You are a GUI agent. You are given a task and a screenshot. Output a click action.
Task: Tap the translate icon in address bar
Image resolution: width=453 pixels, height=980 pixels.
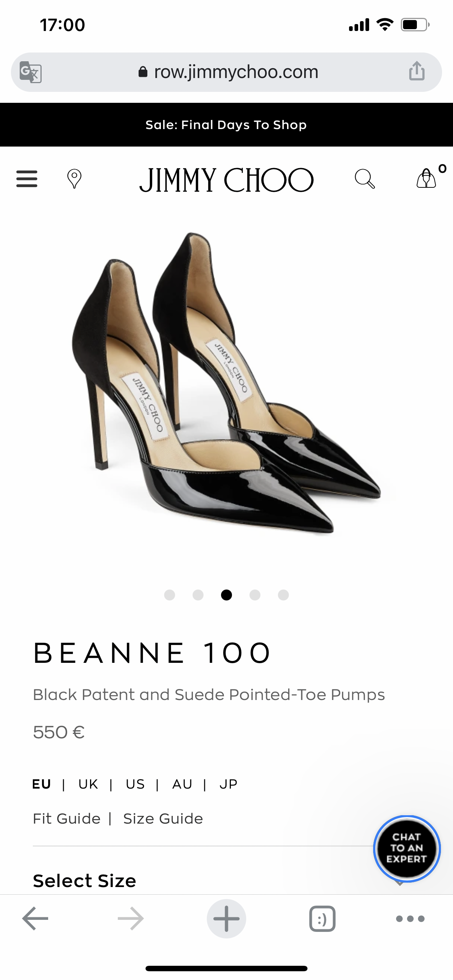(31, 72)
